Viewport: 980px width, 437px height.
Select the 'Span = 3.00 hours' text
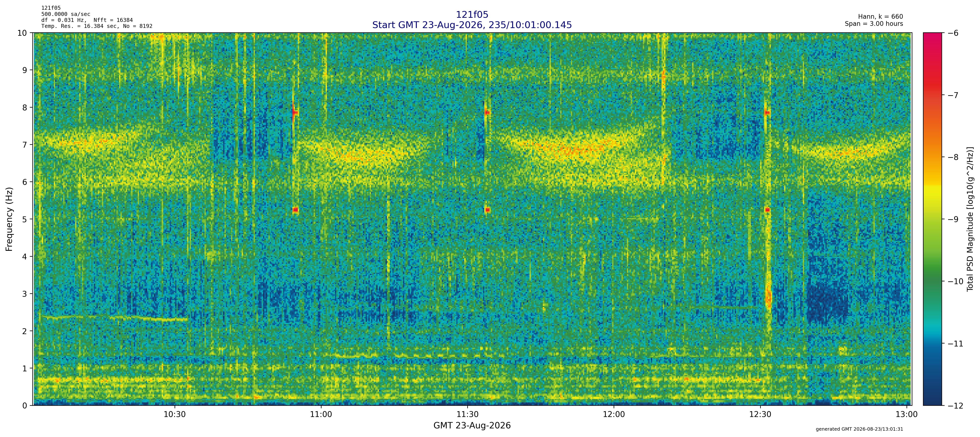coord(874,24)
